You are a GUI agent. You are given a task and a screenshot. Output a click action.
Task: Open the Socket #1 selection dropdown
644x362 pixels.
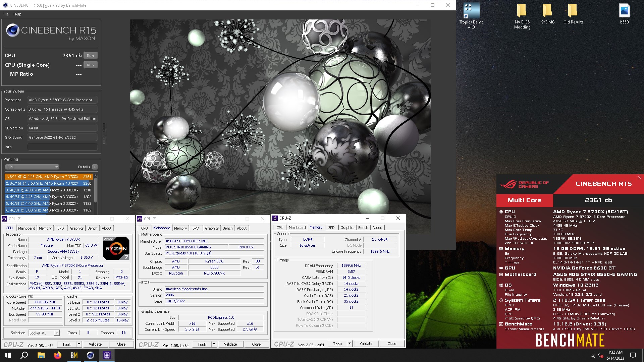[x=44, y=333]
